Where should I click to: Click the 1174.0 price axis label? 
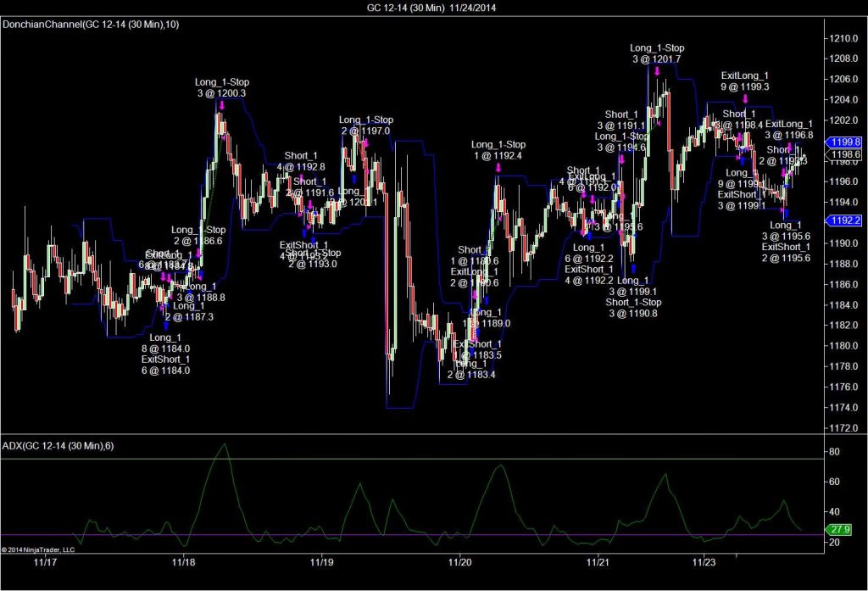843,407
